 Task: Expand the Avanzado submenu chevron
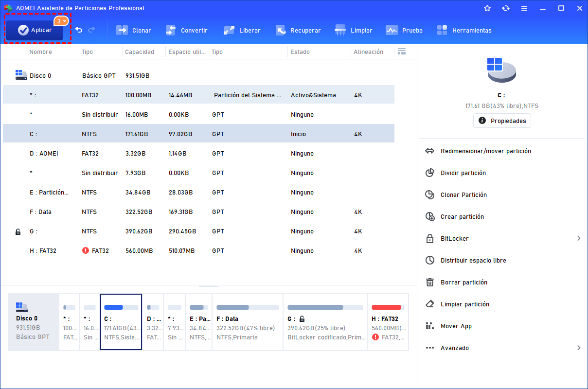coord(579,348)
